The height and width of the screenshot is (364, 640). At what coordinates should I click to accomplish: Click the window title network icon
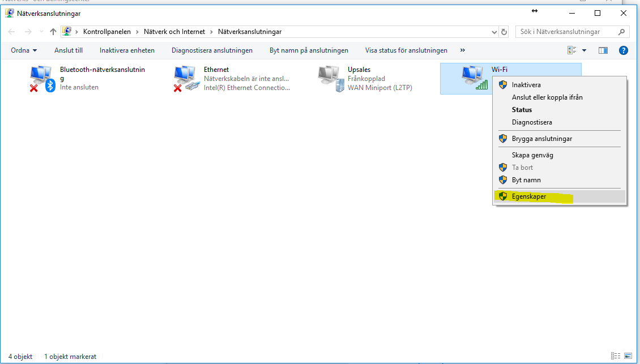pyautogui.click(x=9, y=13)
